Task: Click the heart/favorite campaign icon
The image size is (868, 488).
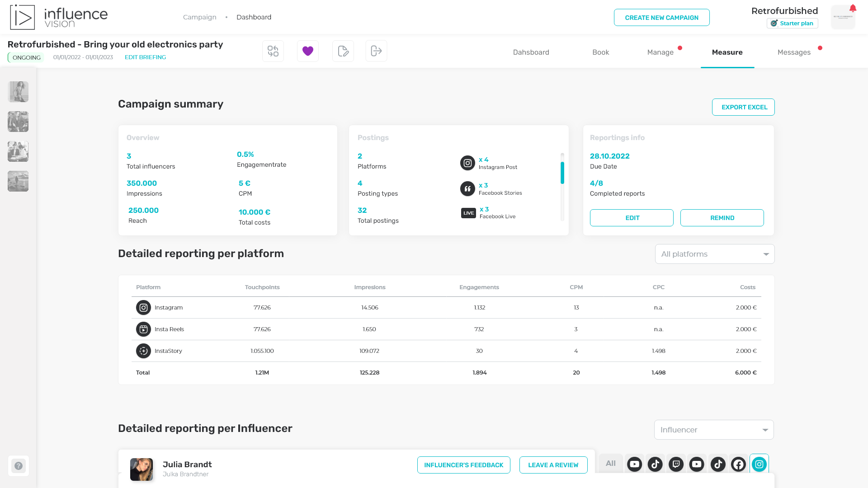Action: (x=307, y=51)
